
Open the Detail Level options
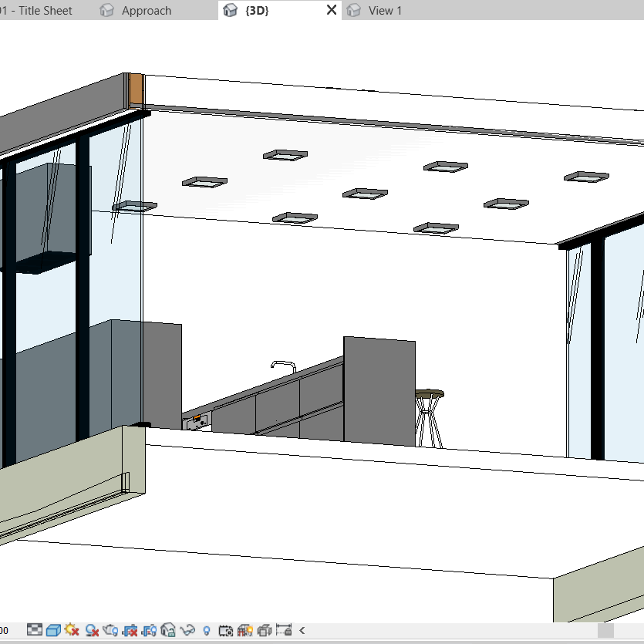coord(35,630)
